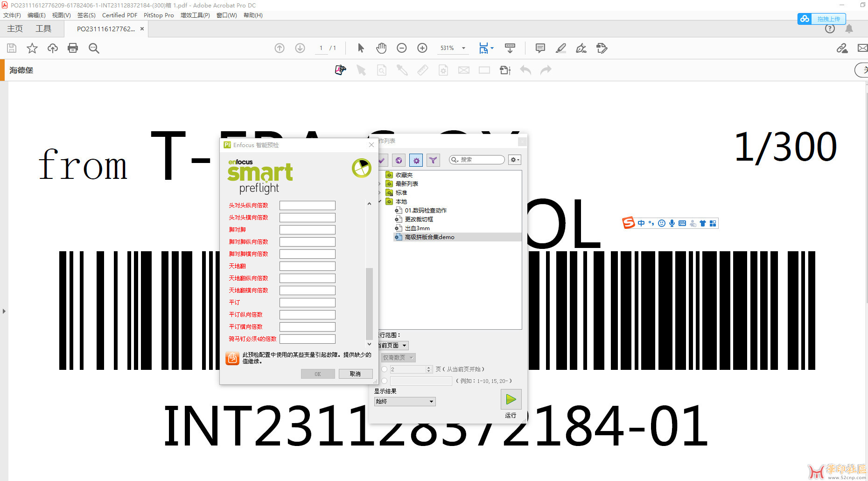Click the Sogou IME keyboard icon
This screenshot has width=868, height=481.
tap(682, 223)
